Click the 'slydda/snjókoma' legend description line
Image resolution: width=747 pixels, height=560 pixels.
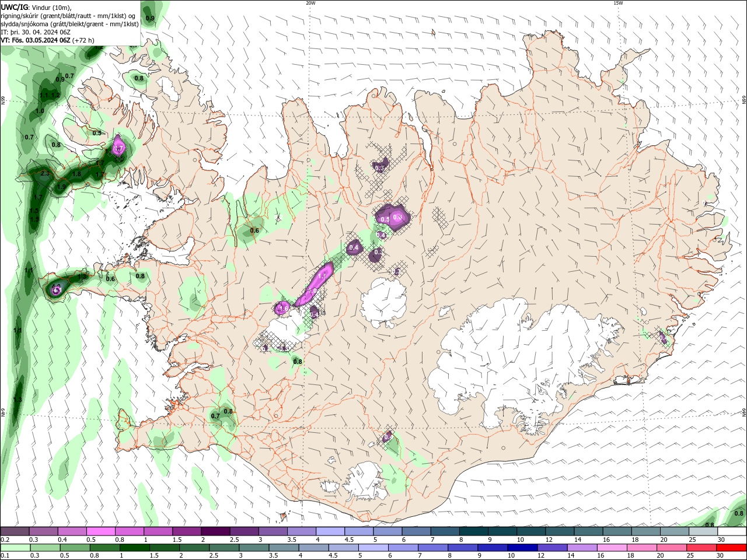click(x=69, y=24)
